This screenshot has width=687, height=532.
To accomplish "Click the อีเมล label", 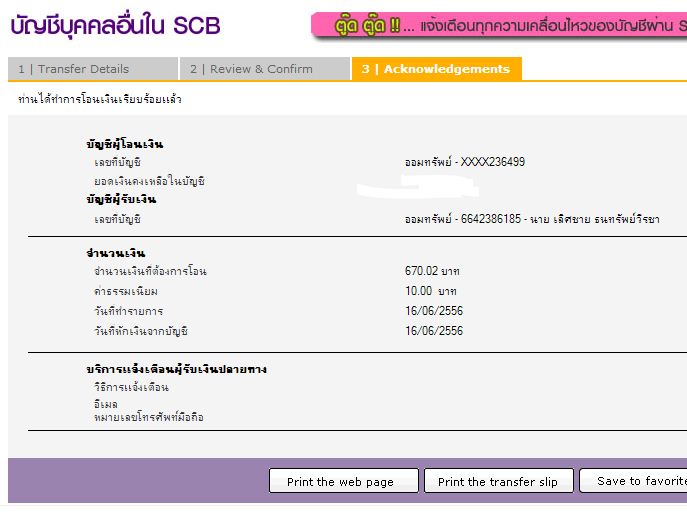I will 106,404.
